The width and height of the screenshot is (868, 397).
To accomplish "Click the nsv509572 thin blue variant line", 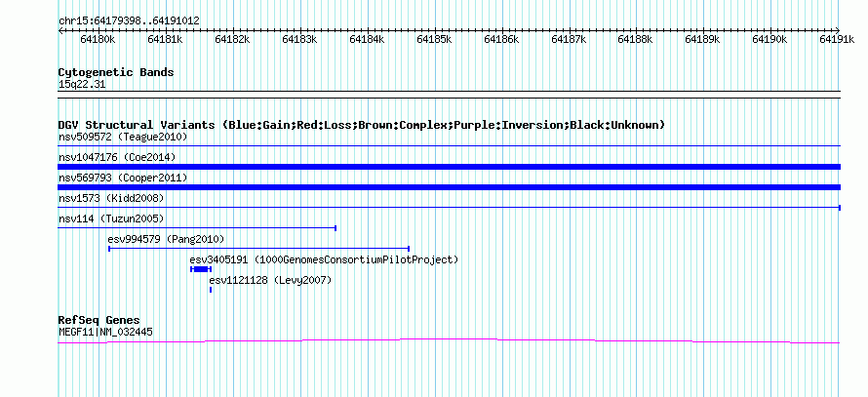I will tap(449, 145).
